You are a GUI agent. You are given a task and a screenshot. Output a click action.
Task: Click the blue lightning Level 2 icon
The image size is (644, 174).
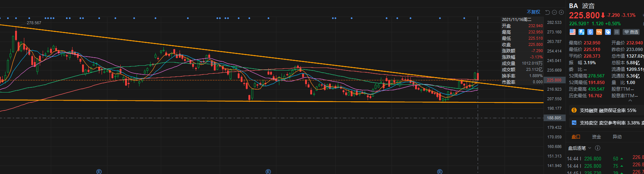click(581, 32)
